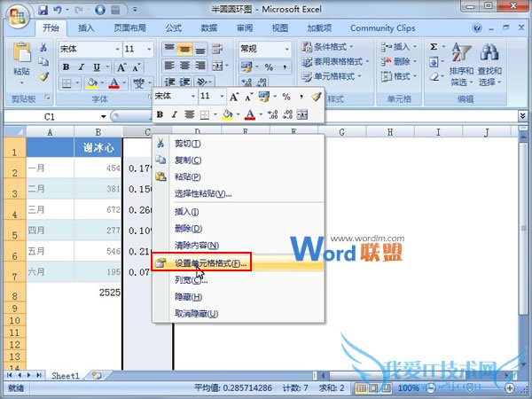
Task: Click the AutoSum sigma icon
Action: pos(434,46)
